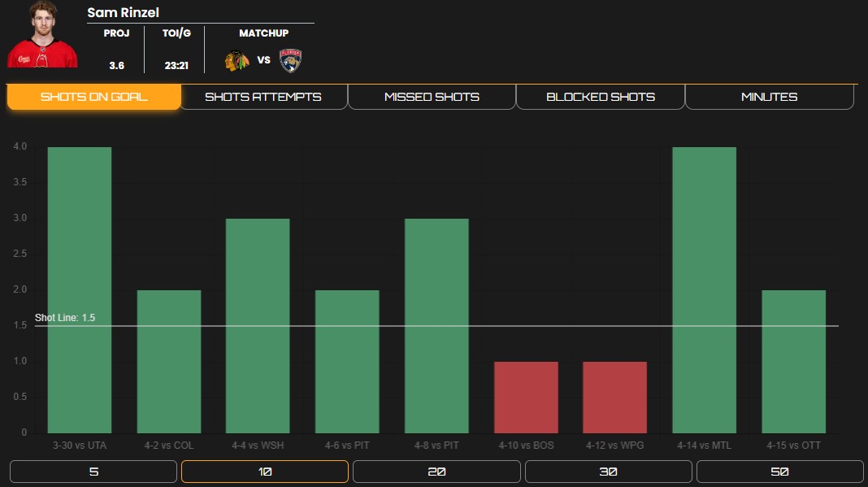Click the 4-14 vs MTL bar
The image size is (868, 487).
pyautogui.click(x=705, y=289)
